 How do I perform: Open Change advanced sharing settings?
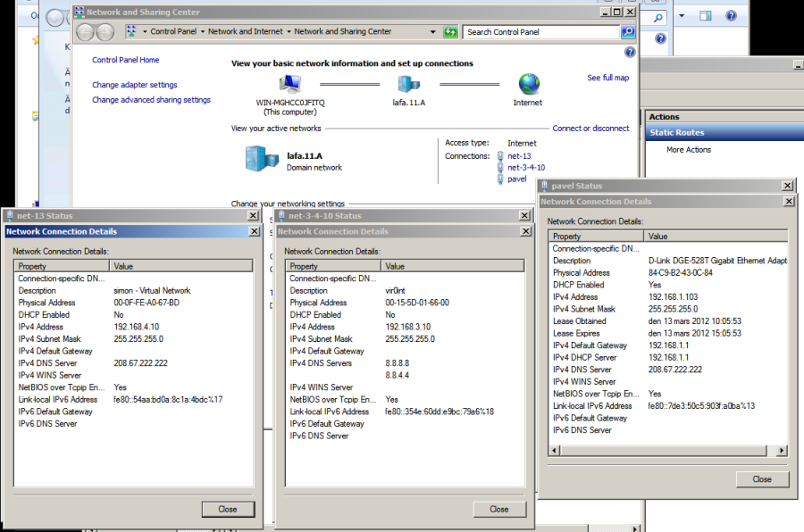point(151,100)
